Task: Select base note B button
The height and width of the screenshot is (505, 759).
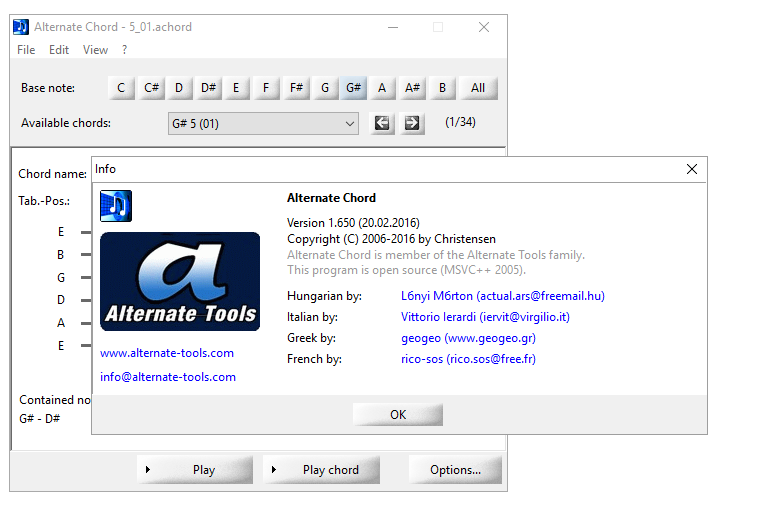Action: (x=442, y=88)
